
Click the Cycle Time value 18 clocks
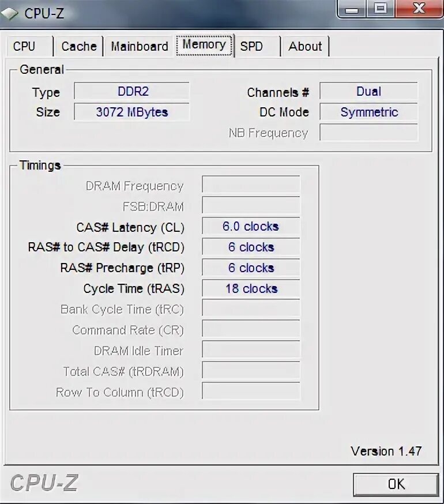coord(251,288)
